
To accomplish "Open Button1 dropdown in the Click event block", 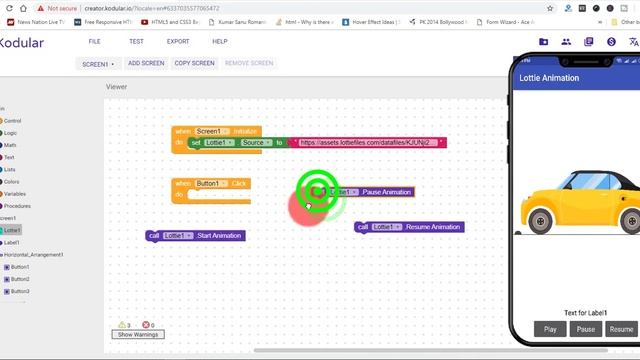I will (x=211, y=184).
